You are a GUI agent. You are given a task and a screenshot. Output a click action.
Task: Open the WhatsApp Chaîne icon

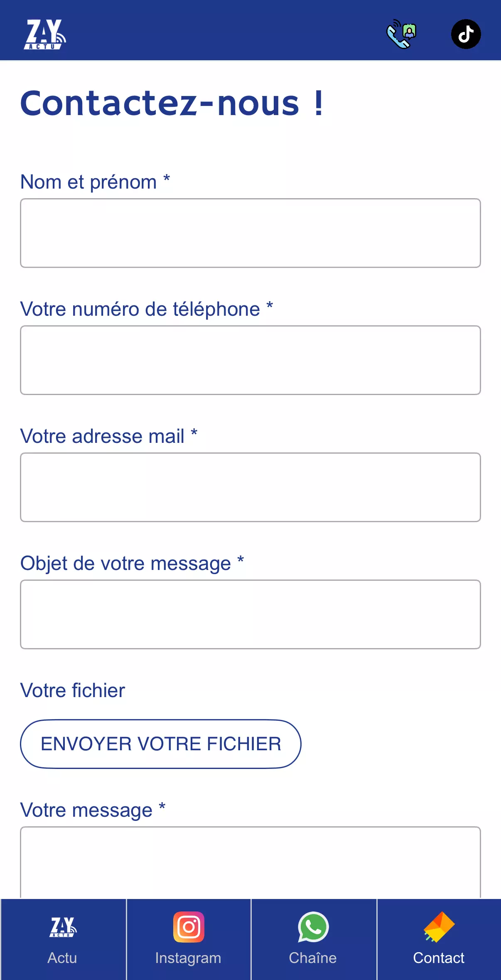click(313, 927)
